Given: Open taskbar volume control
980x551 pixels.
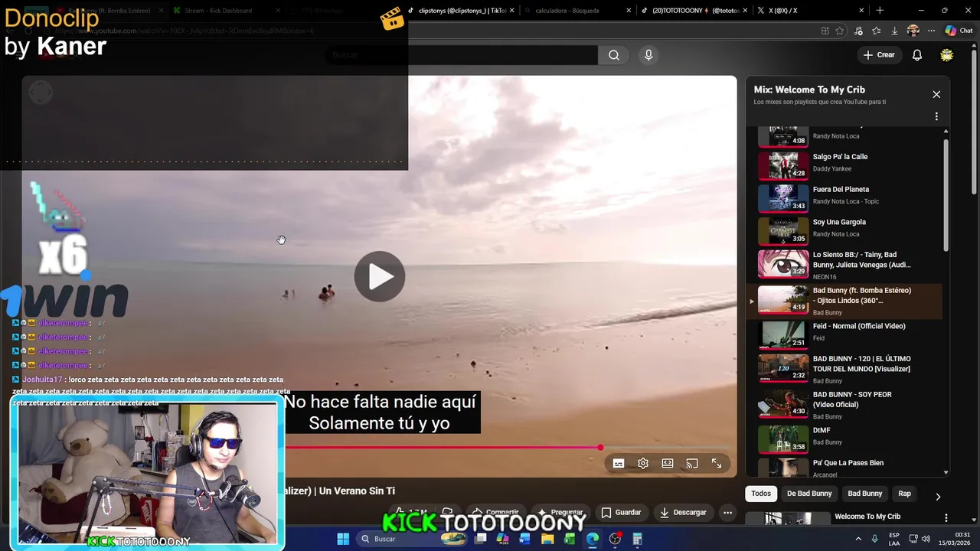Looking at the screenshot, I should click(x=926, y=539).
